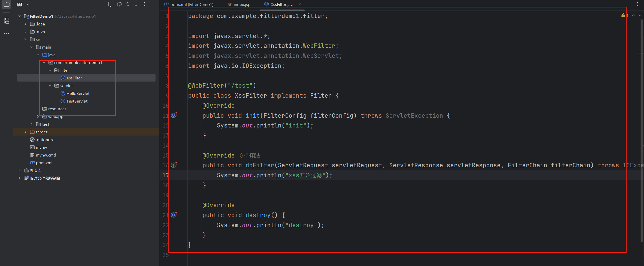The height and width of the screenshot is (266, 644).
Task: Expand the .mvn folder
Action: coord(26,32)
